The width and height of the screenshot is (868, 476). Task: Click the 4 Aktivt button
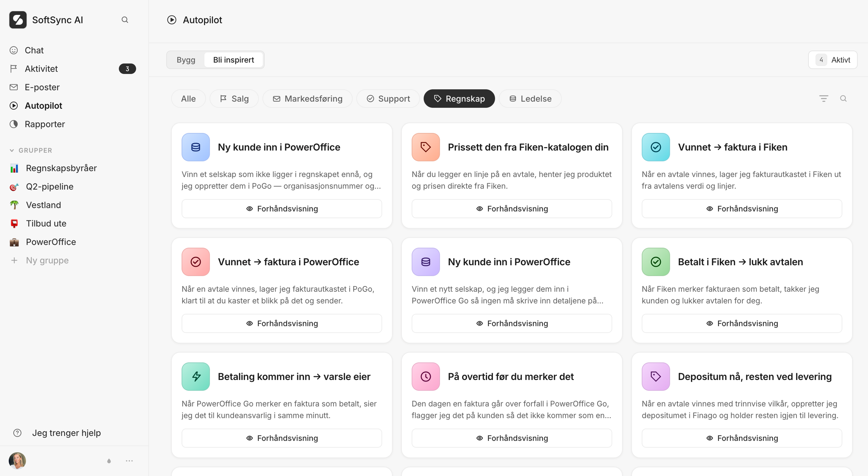coord(833,60)
